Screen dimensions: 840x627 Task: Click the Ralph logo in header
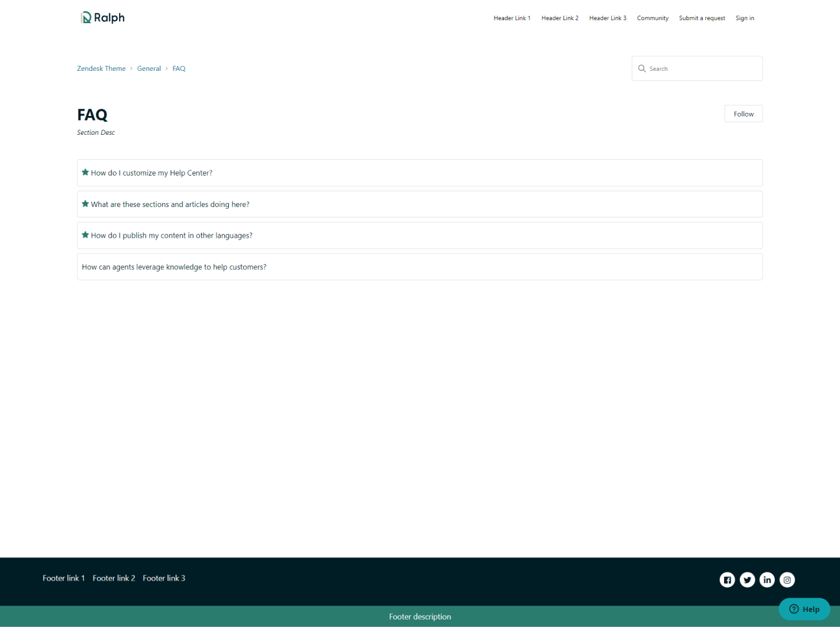[103, 18]
